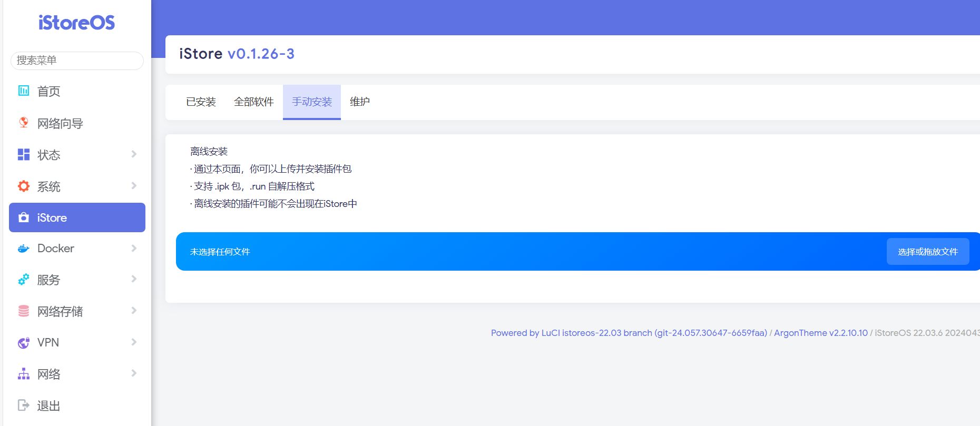Click the home page chart icon
This screenshot has width=980, height=426.
coord(24,91)
